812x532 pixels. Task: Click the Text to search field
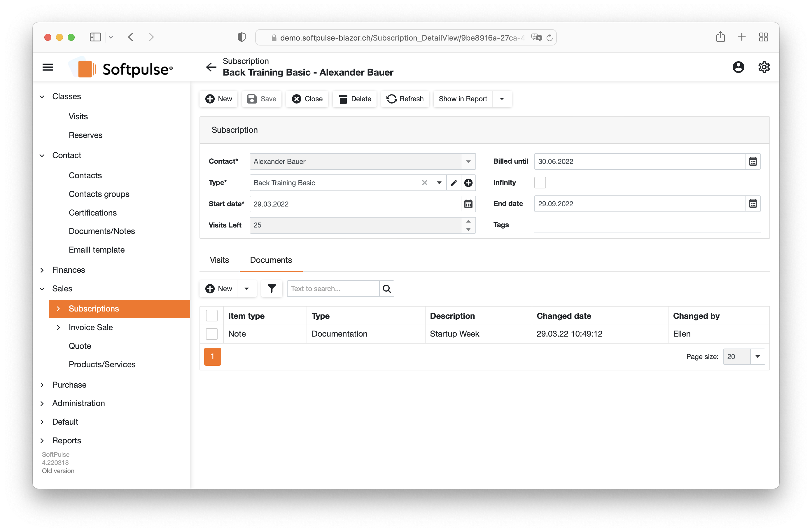click(x=333, y=289)
